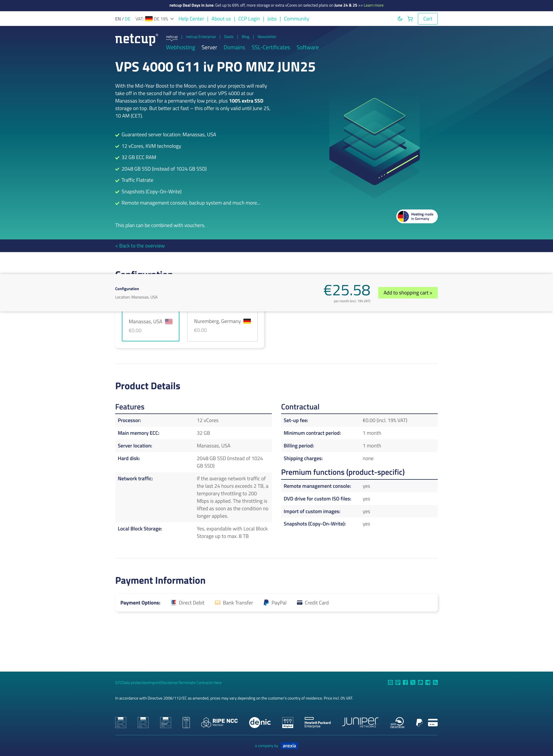Image resolution: width=553 pixels, height=756 pixels.
Task: Open the Facebook social icon
Action: (x=405, y=682)
